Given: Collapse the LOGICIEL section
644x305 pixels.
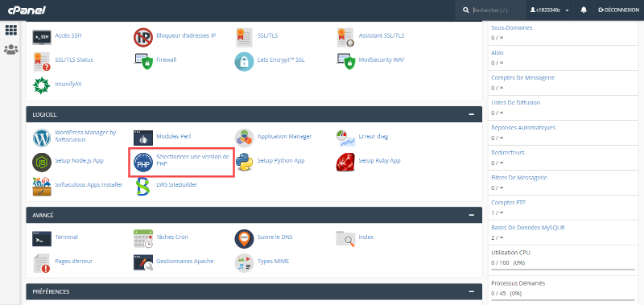Looking at the screenshot, I should click(472, 114).
